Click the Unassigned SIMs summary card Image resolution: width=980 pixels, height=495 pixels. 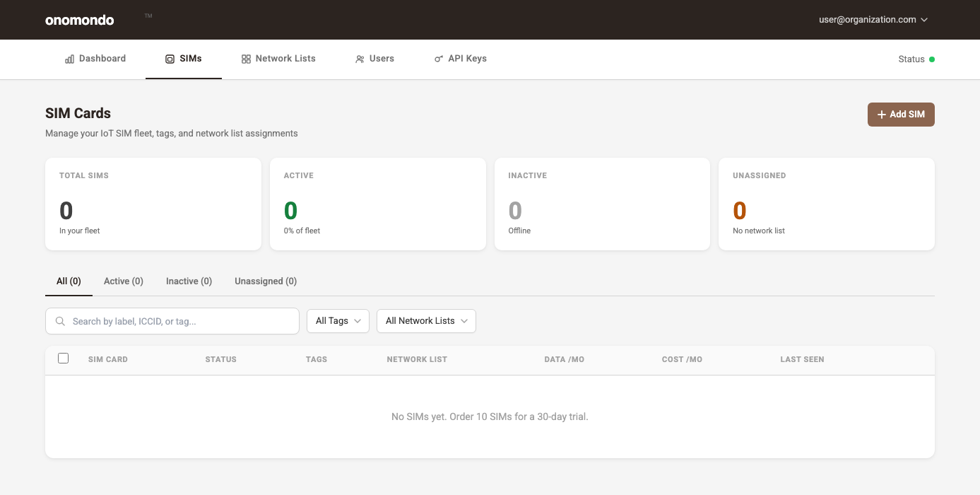[827, 204]
